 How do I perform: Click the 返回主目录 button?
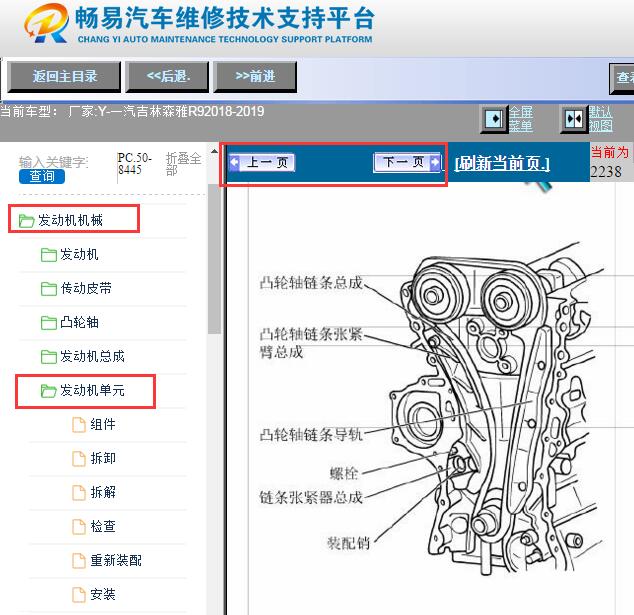coord(64,77)
